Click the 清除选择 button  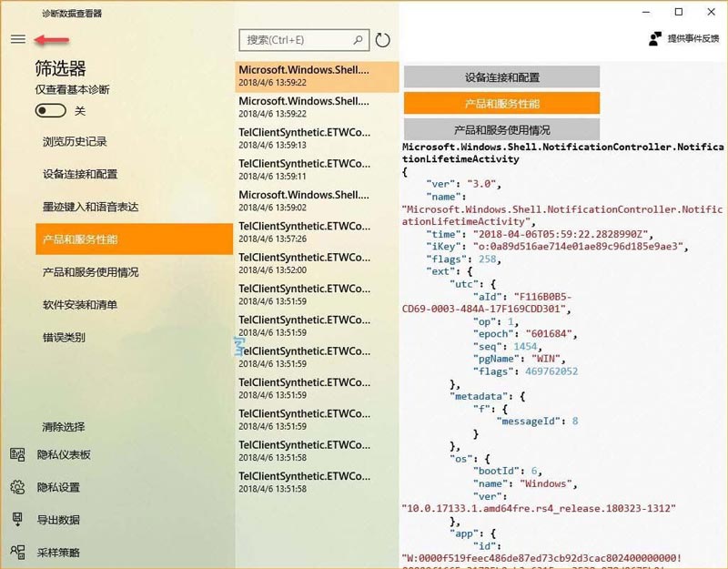[63, 425]
